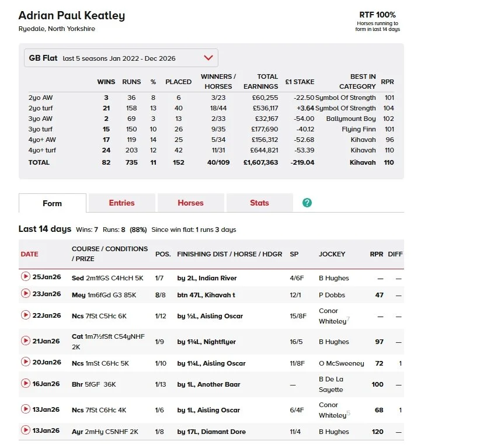The height and width of the screenshot is (448, 480).
Task: Open trainer name Adrian Paul Keatley
Action: (x=71, y=15)
